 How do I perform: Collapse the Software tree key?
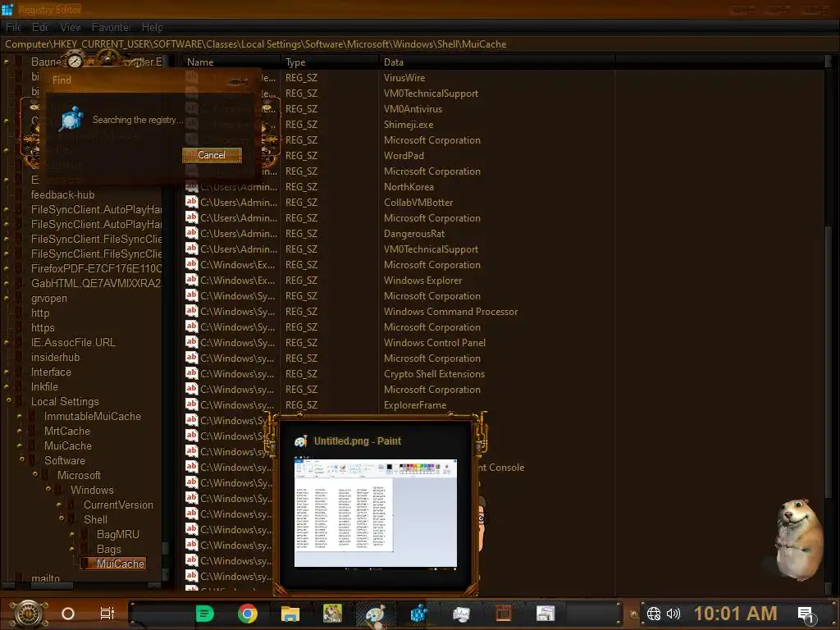pyautogui.click(x=22, y=459)
